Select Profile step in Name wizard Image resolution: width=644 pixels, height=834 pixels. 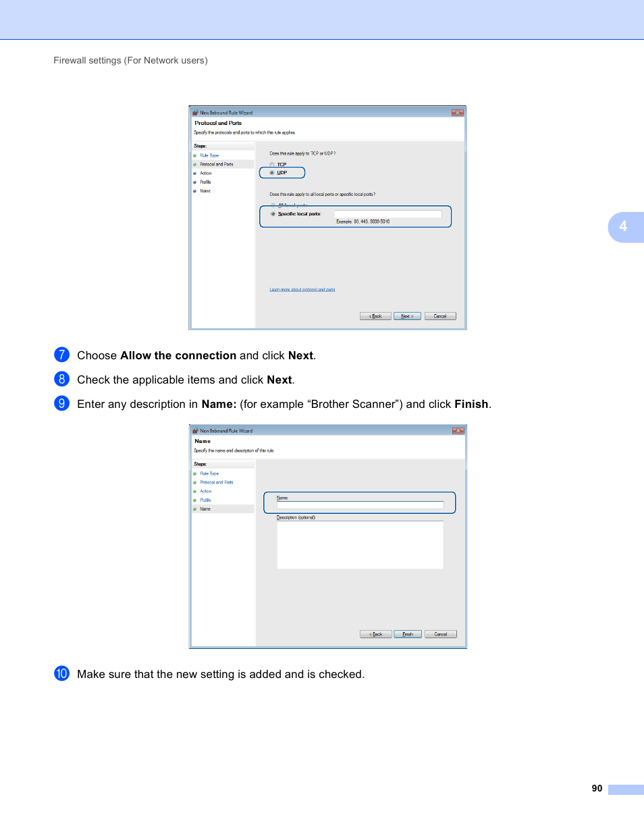click(x=205, y=500)
